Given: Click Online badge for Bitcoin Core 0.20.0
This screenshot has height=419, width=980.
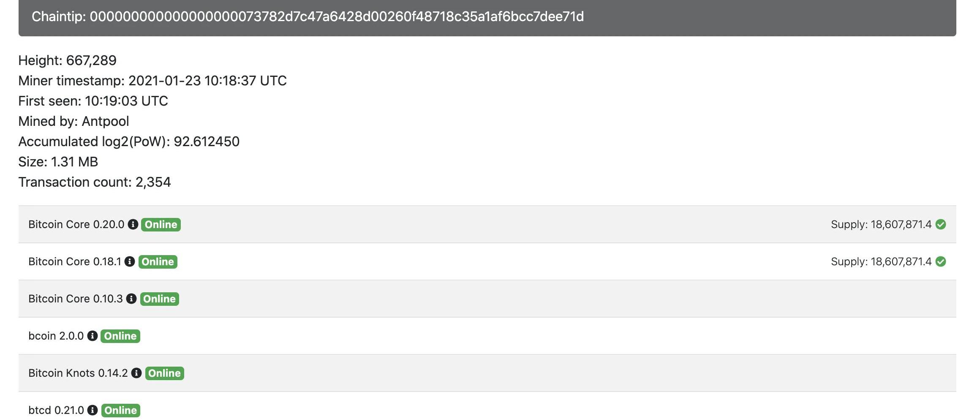Looking at the screenshot, I should 161,224.
